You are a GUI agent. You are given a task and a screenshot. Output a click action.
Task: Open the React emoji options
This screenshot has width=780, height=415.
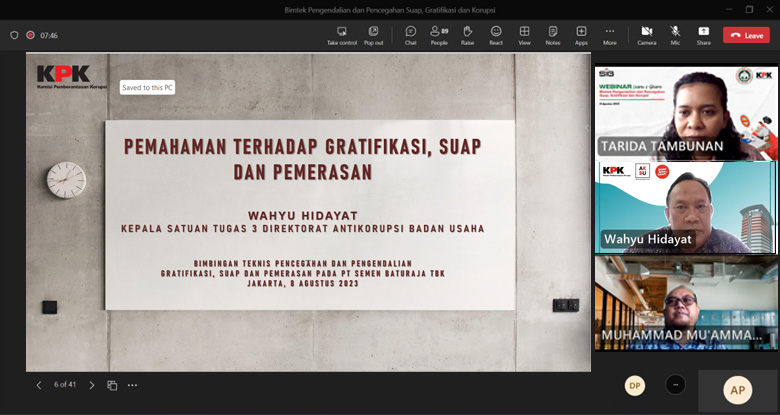pos(496,35)
